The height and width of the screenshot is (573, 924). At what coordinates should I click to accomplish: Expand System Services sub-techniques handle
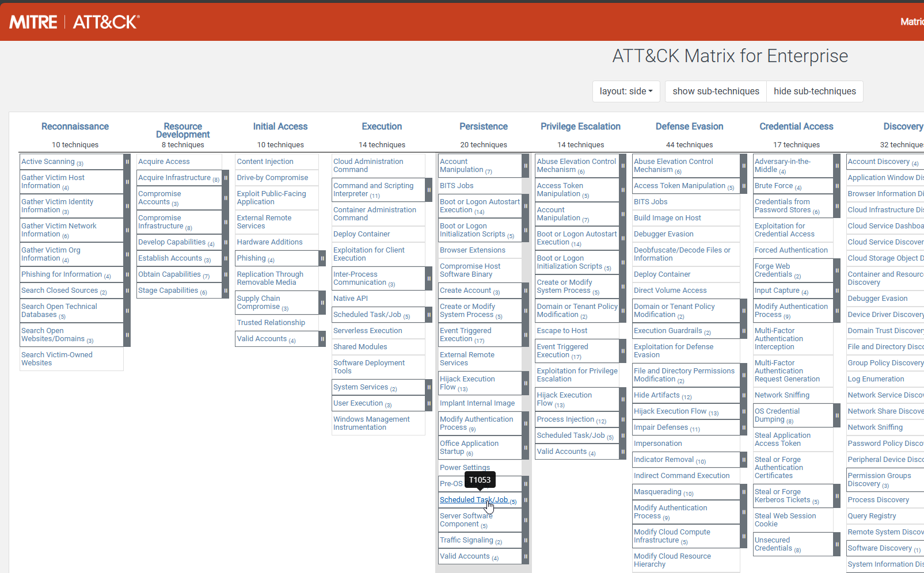click(429, 387)
